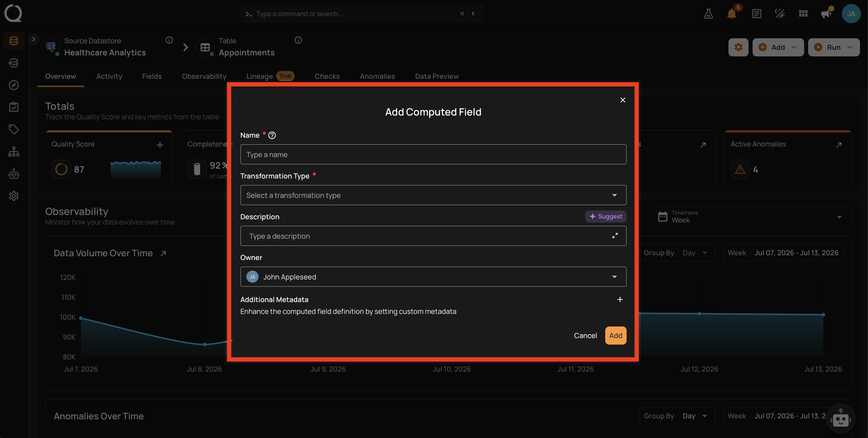Switch to the Checks tab
The height and width of the screenshot is (438, 868).
tap(327, 76)
